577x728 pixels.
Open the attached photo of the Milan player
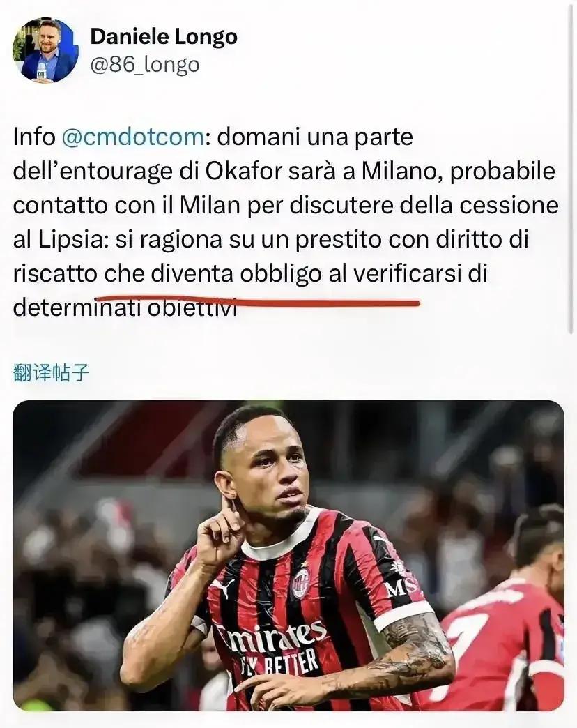tap(288, 555)
